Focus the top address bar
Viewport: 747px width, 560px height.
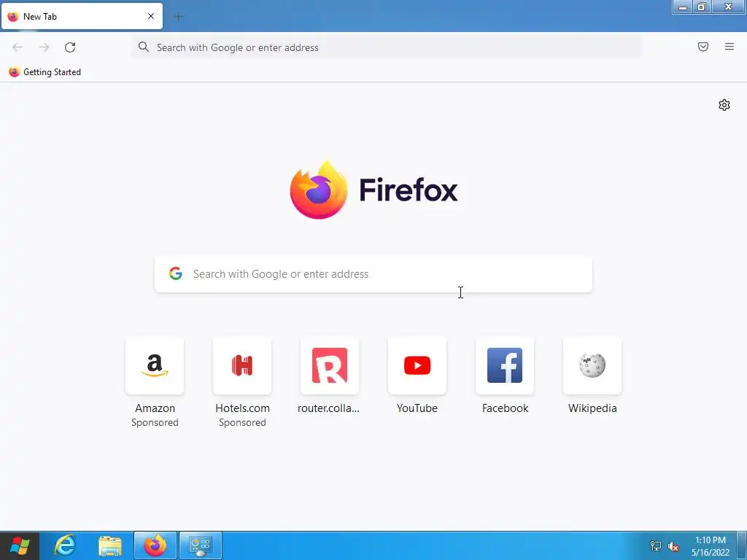coord(386,47)
